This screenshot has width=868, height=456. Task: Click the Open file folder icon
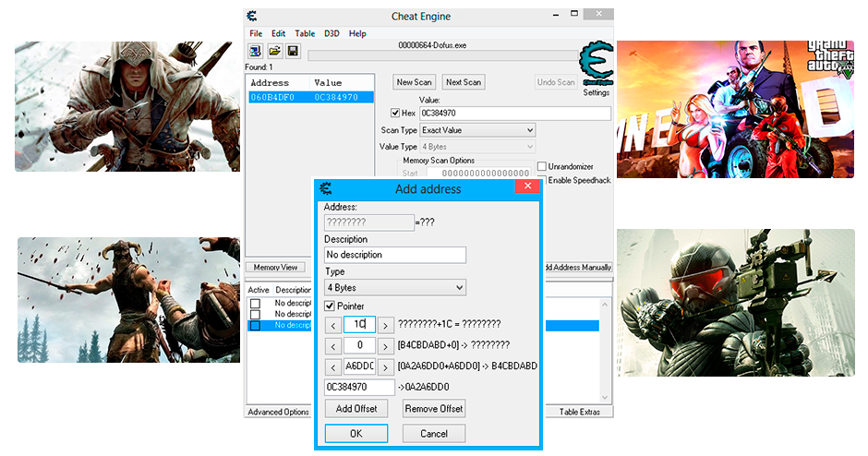click(274, 52)
